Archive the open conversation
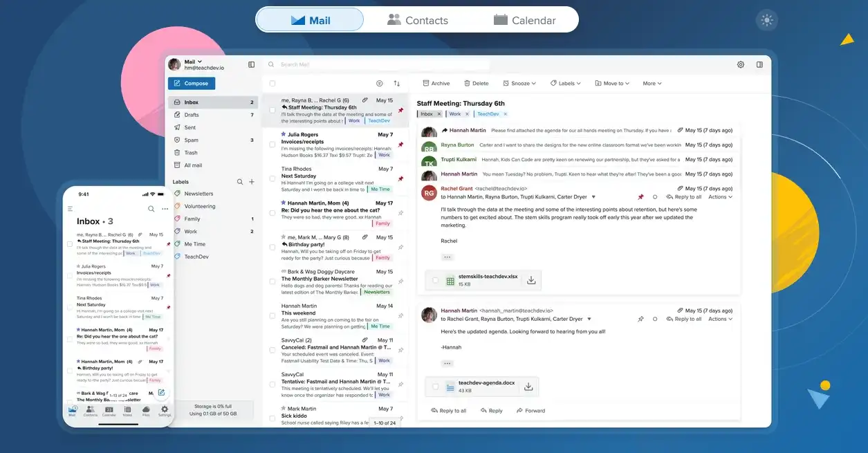 pyautogui.click(x=436, y=83)
